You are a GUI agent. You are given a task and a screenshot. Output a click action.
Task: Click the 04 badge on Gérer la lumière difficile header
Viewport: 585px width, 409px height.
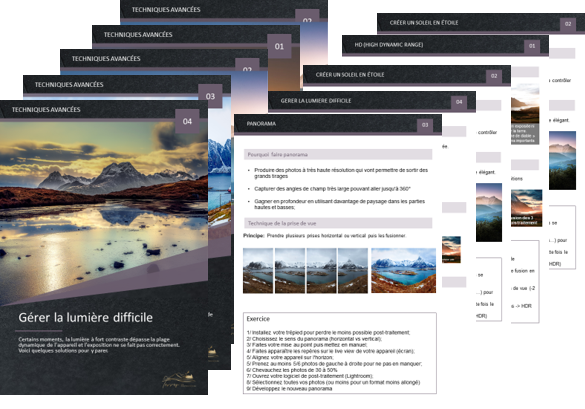(459, 102)
